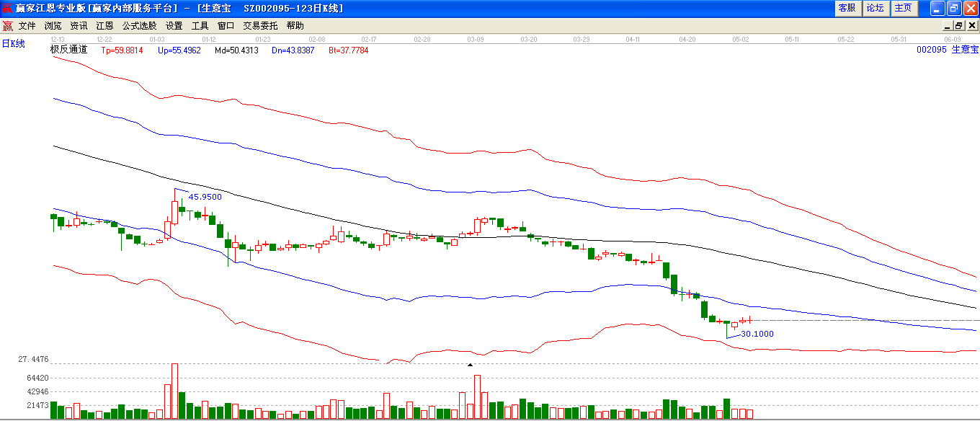Open the 文件 menu
Viewport: 980px width, 421px height.
[27, 26]
